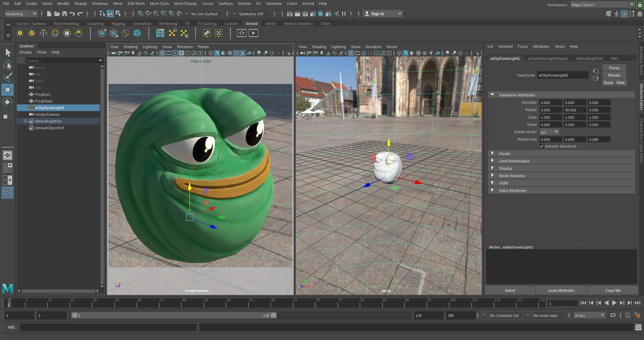This screenshot has width=644, height=340.
Task: Click the Copy Tab button
Action: [x=612, y=290]
